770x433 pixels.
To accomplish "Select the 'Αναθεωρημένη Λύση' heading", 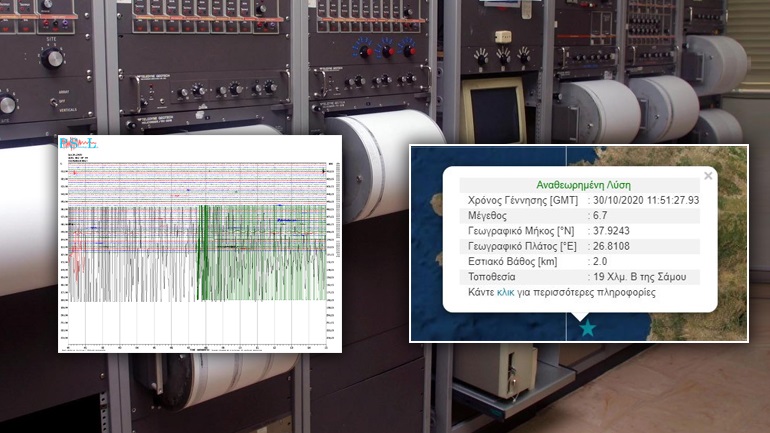I will [x=583, y=185].
